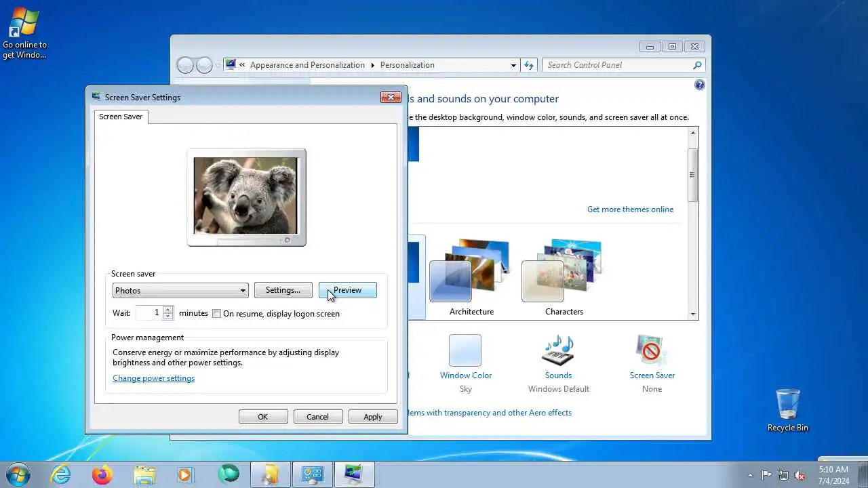
Task: Click the muted volume tray icon
Action: 800,475
